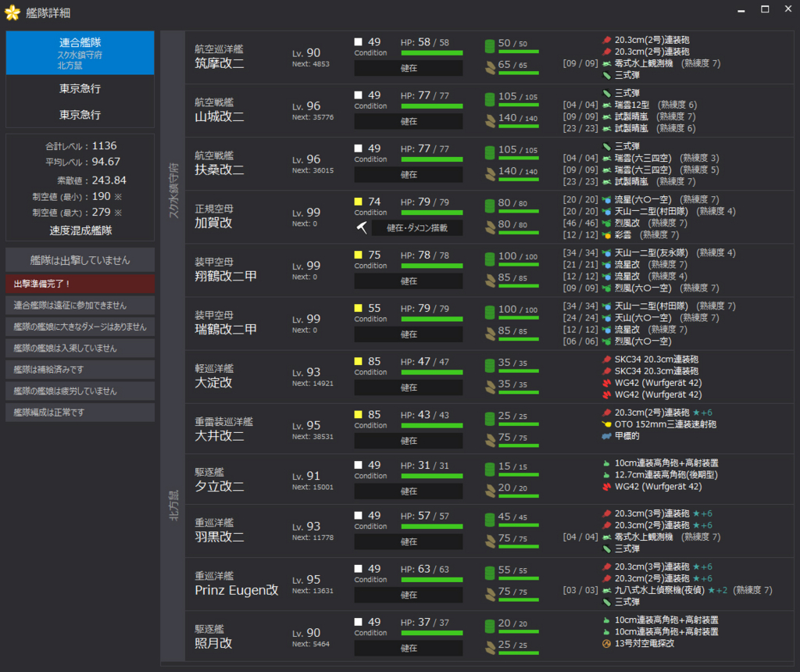Viewport: 800px width, 672px height.
Task: Click the 瑞雲(六三四空) icon with 熟練度 5
Action: pos(606,170)
